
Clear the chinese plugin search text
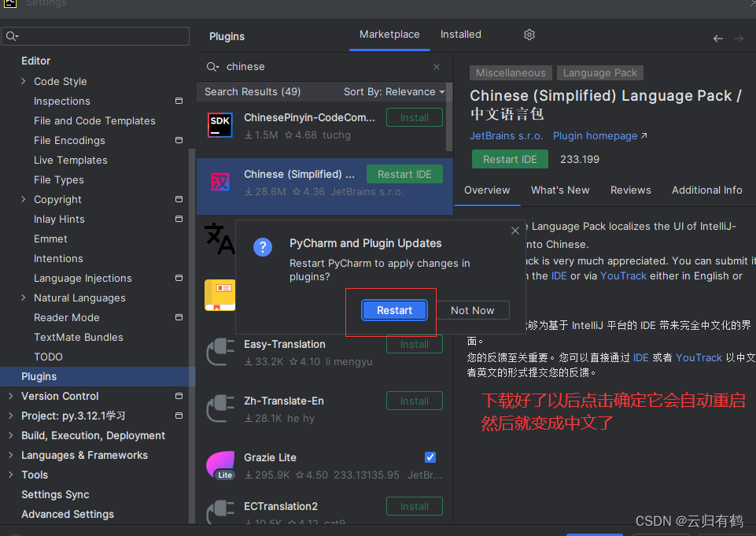(437, 67)
